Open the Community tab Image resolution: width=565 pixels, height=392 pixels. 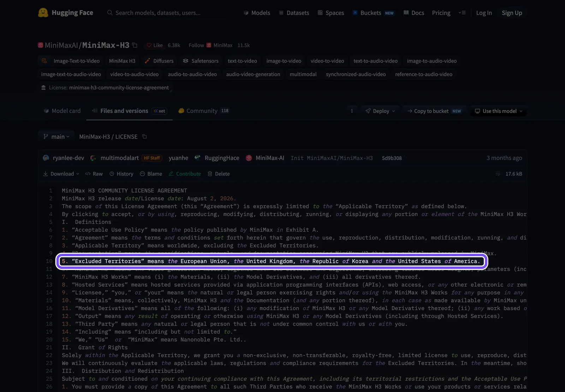pyautogui.click(x=203, y=111)
